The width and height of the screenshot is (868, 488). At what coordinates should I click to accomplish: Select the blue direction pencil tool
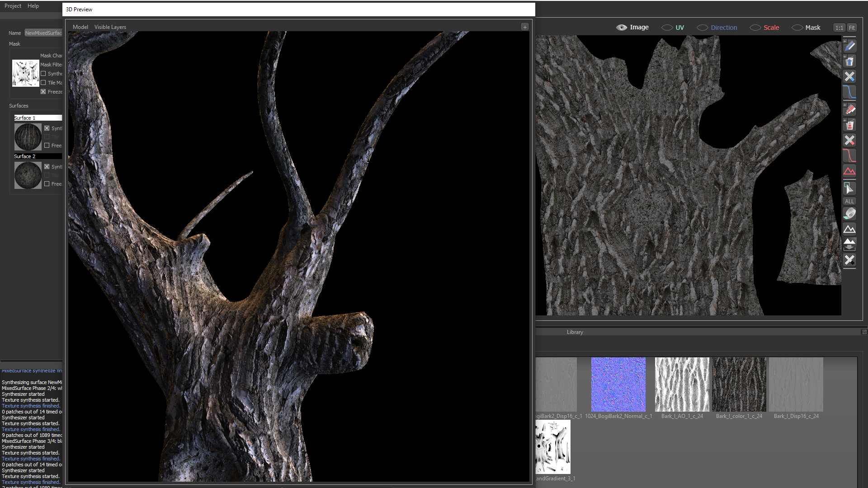(x=849, y=46)
